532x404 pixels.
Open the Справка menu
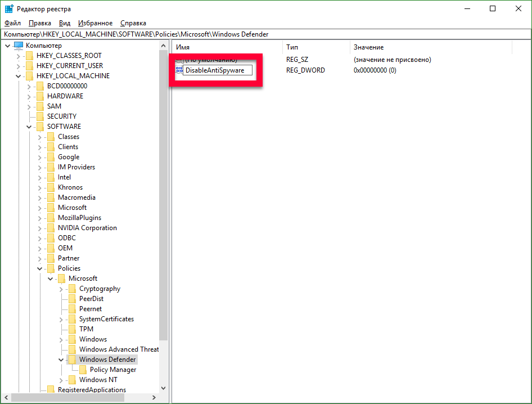click(133, 23)
